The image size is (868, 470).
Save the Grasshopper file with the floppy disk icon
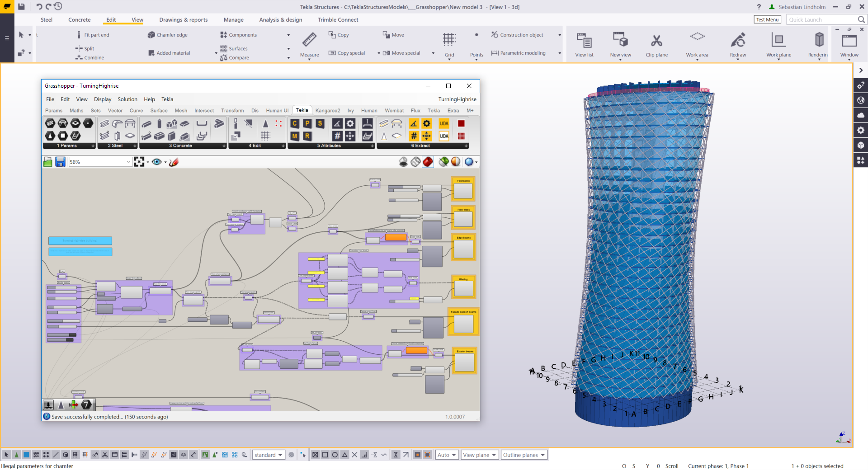click(60, 162)
